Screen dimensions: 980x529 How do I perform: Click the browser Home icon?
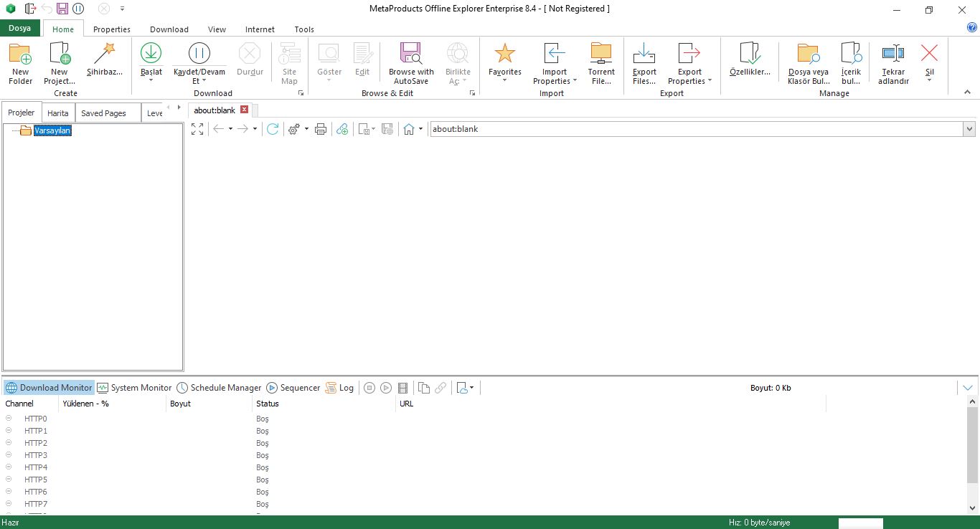click(x=409, y=129)
